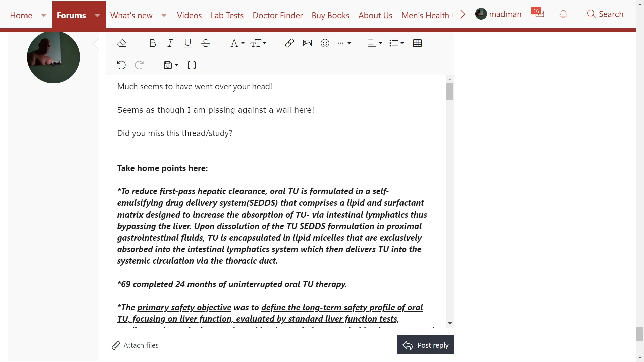644x362 pixels.
Task: Open What's new section
Action: 131,15
